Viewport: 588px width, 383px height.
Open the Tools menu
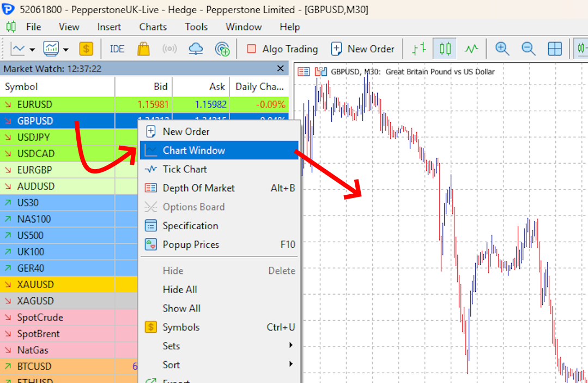point(196,27)
